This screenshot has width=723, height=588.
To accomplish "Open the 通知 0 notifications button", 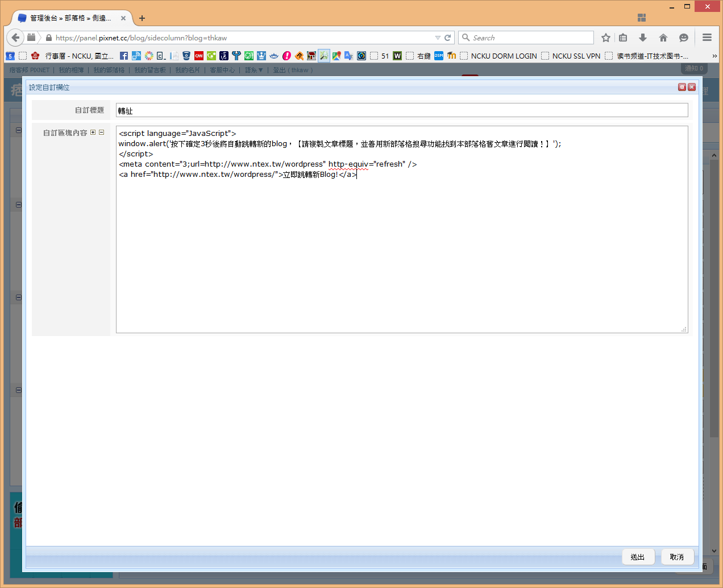I will 694,68.
